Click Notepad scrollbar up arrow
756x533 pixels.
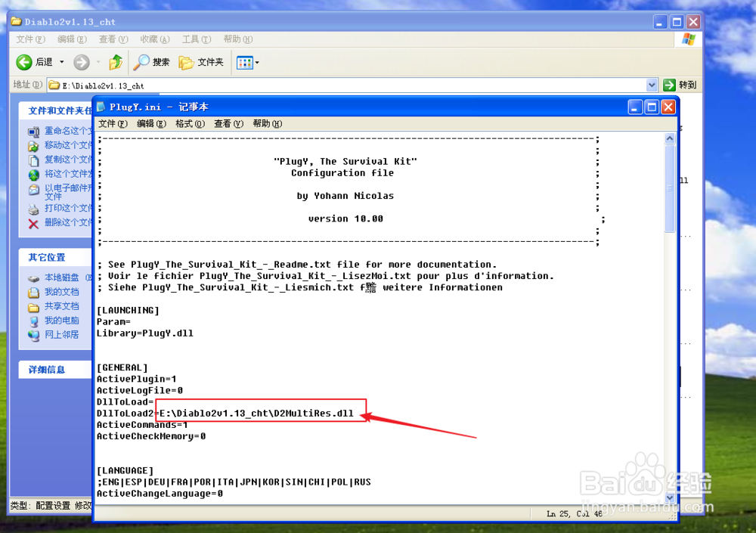point(670,139)
